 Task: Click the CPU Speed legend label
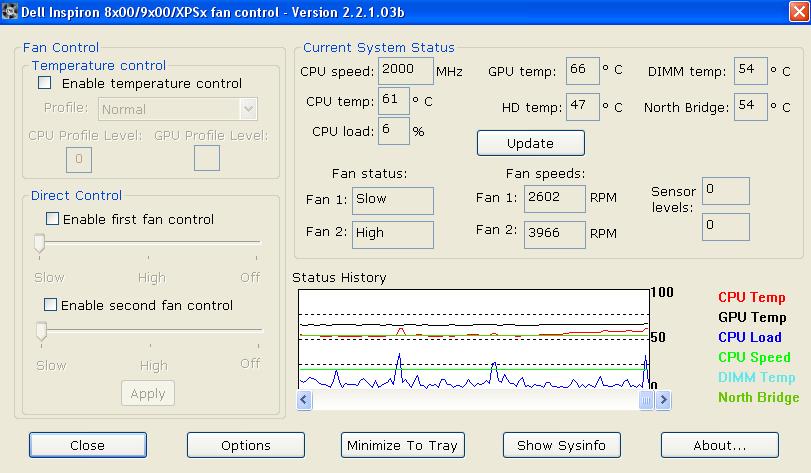click(x=755, y=357)
